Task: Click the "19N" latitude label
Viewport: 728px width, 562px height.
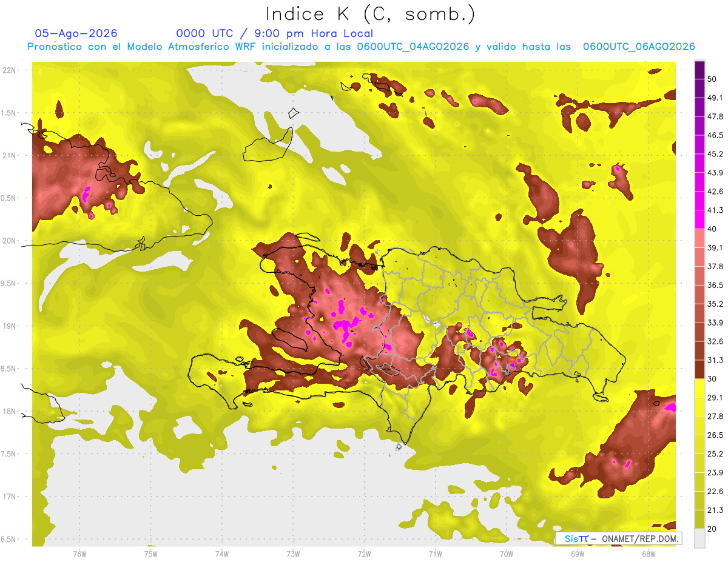Action: coord(9,326)
